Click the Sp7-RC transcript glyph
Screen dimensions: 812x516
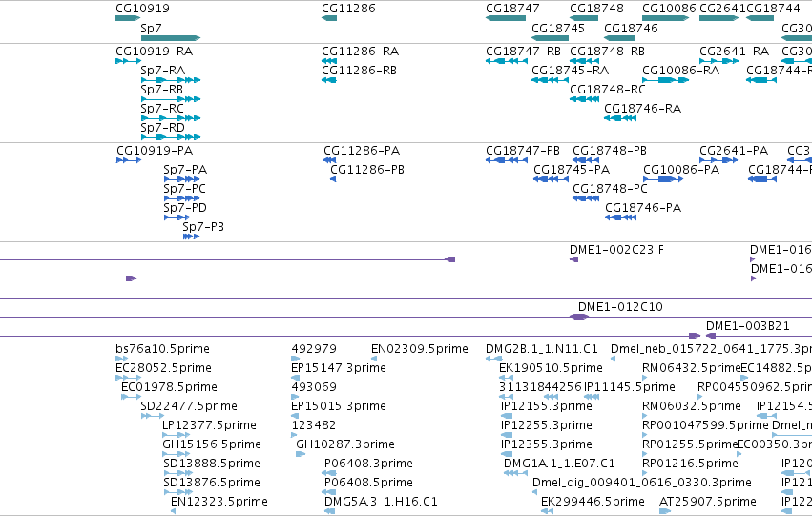(x=171, y=118)
